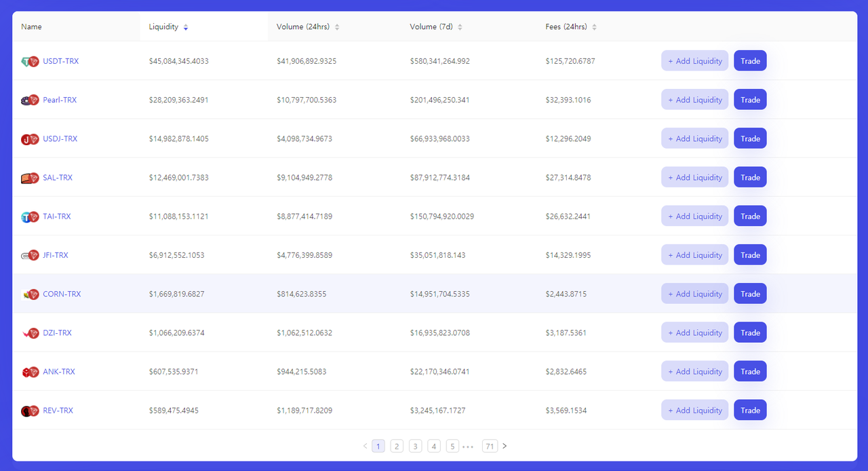The height and width of the screenshot is (471, 868).
Task: Open the USDJ-TRX pool details link
Action: click(x=60, y=138)
